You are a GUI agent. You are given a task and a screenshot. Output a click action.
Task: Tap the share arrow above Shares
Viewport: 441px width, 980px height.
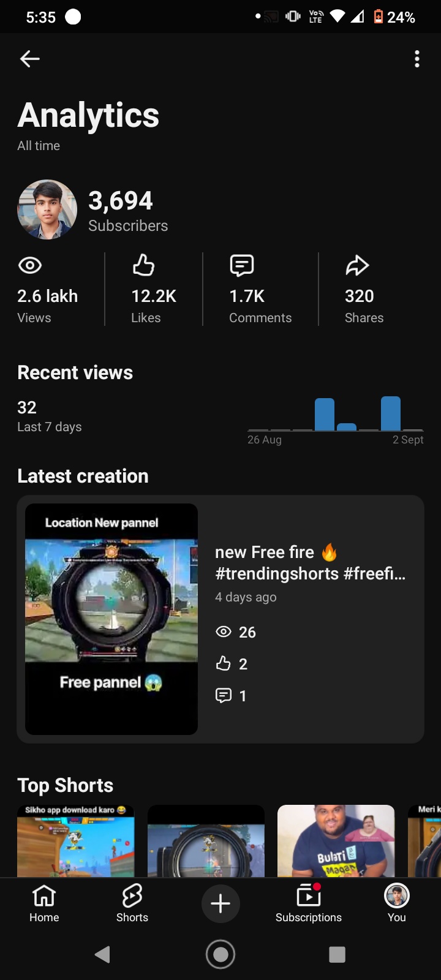(x=357, y=265)
